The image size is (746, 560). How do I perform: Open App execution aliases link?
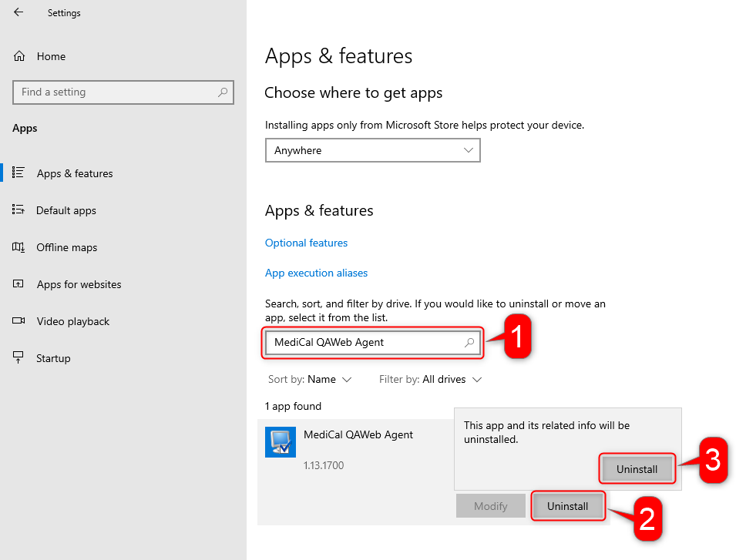pyautogui.click(x=317, y=273)
